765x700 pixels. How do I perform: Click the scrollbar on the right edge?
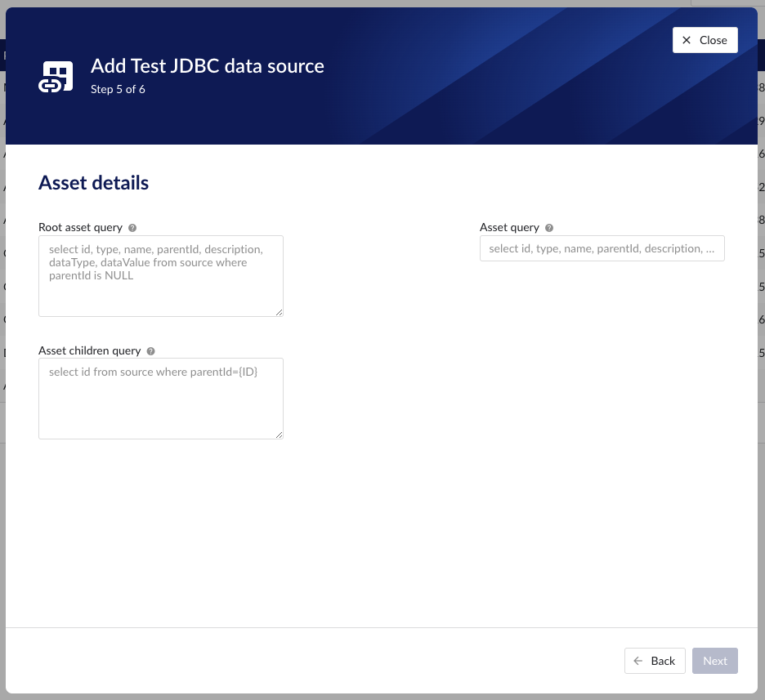coord(761,343)
